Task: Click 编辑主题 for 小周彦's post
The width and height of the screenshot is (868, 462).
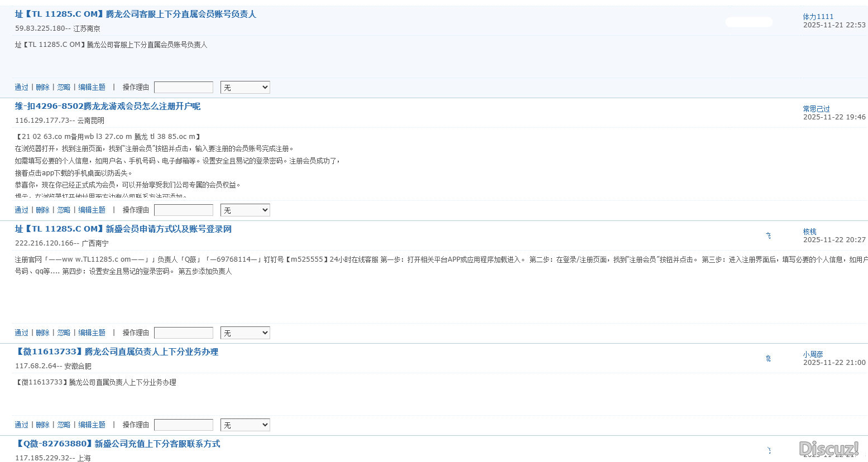Action: [92, 425]
